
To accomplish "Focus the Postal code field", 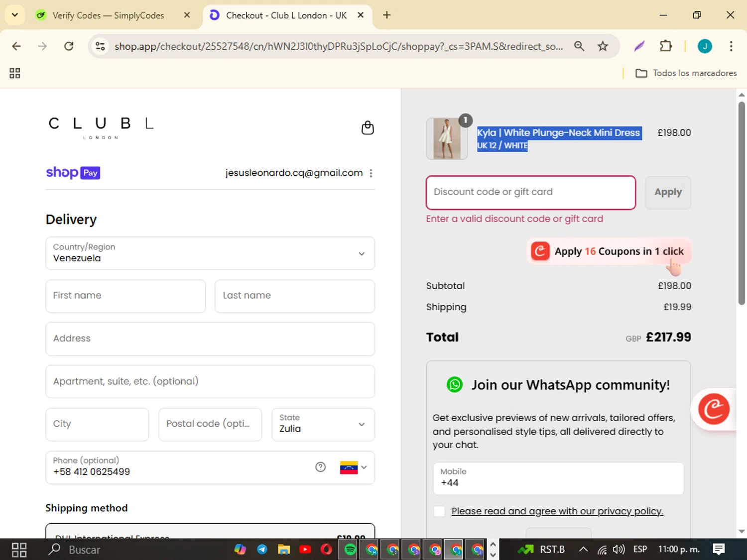I will [210, 425].
